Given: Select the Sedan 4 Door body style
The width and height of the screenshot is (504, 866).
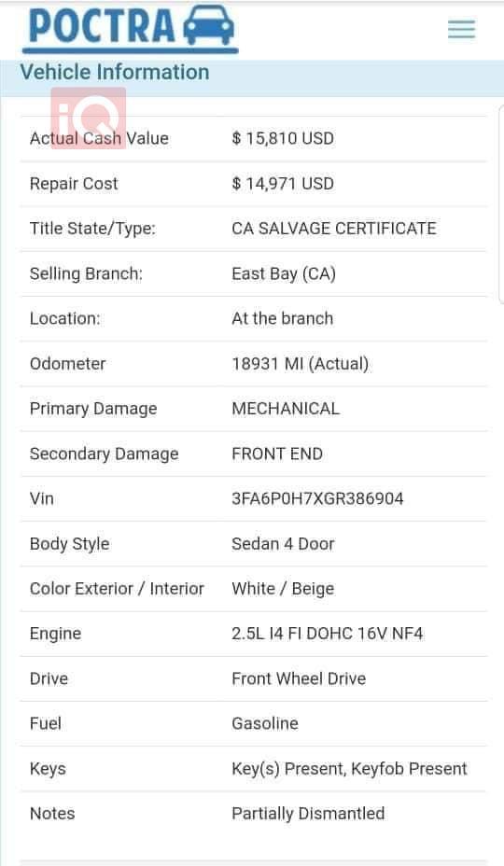Looking at the screenshot, I should pyautogui.click(x=283, y=544).
